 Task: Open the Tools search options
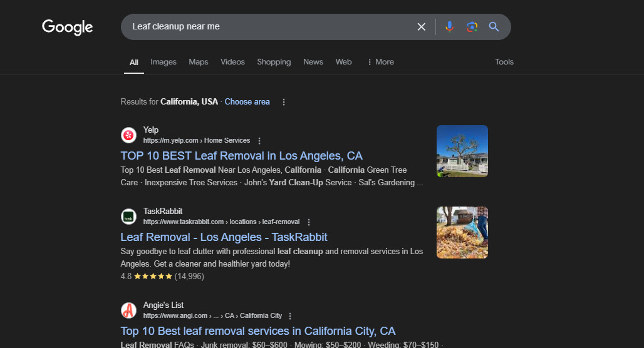point(504,62)
